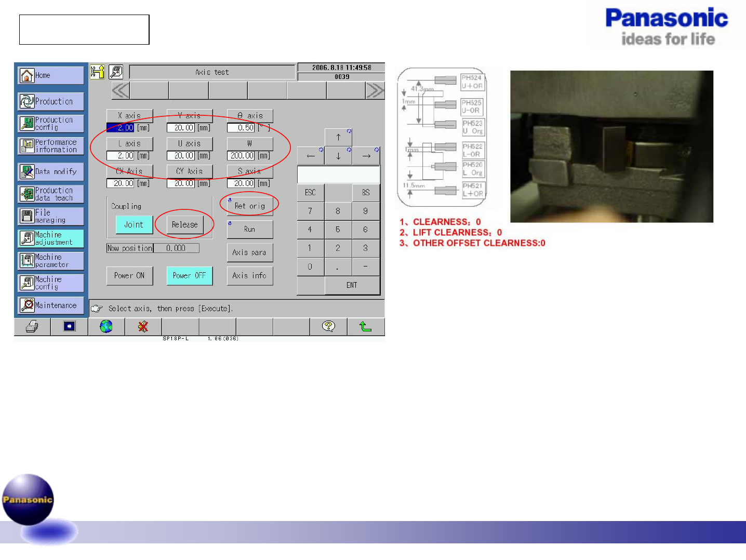Click the double left chevron page arrow
This screenshot has height=560, width=746.
point(121,91)
